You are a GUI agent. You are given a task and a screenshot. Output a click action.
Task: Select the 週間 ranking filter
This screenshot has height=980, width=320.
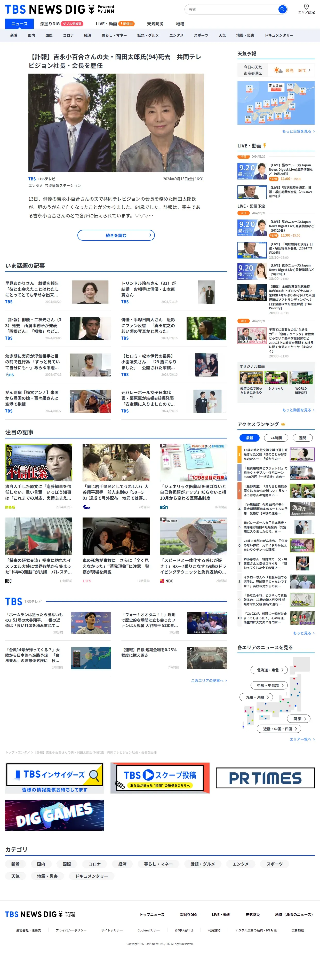[x=302, y=438]
